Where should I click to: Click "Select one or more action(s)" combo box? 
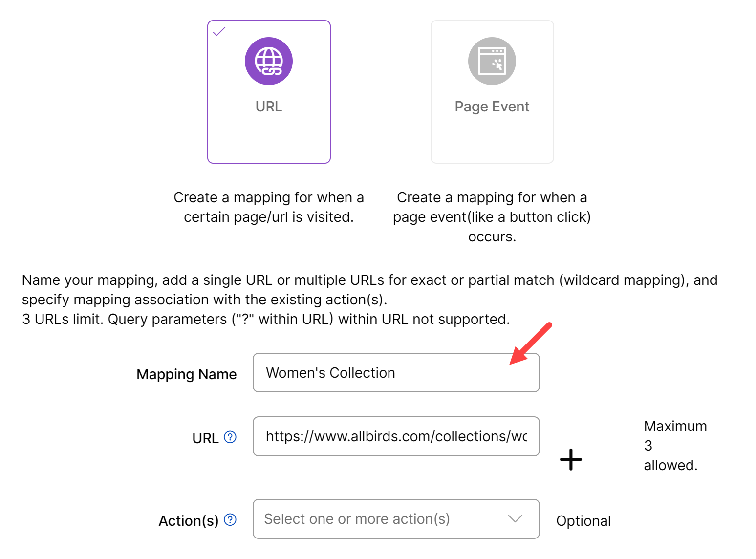(357, 519)
